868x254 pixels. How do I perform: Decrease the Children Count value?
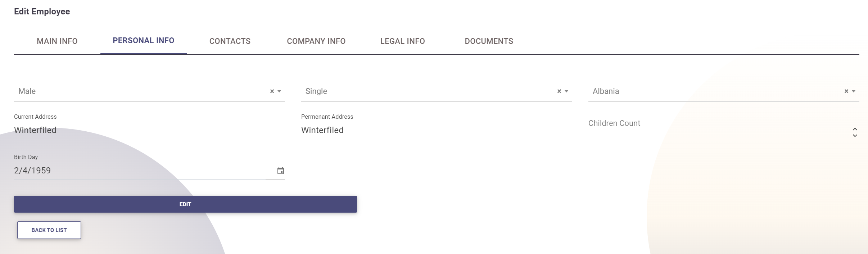tap(855, 136)
